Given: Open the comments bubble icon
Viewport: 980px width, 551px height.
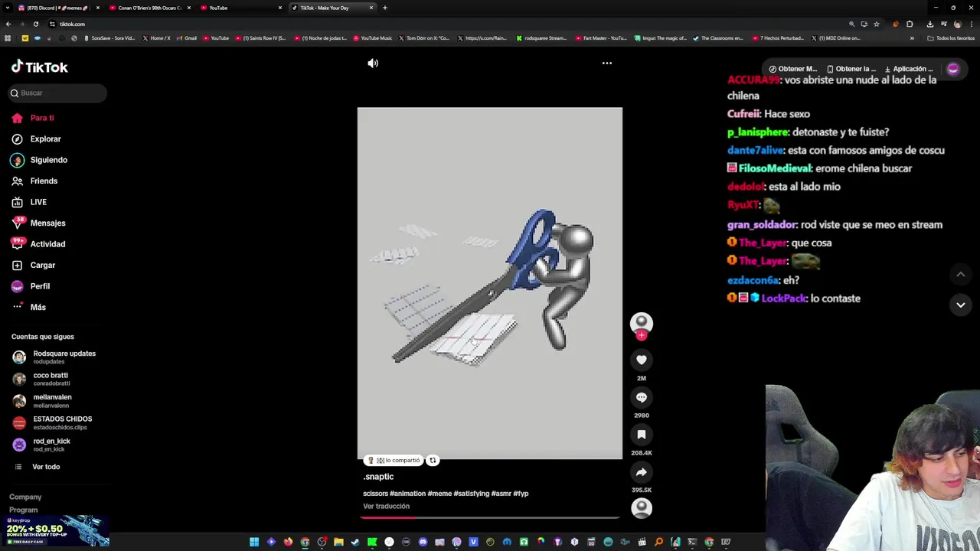Looking at the screenshot, I should tap(642, 397).
